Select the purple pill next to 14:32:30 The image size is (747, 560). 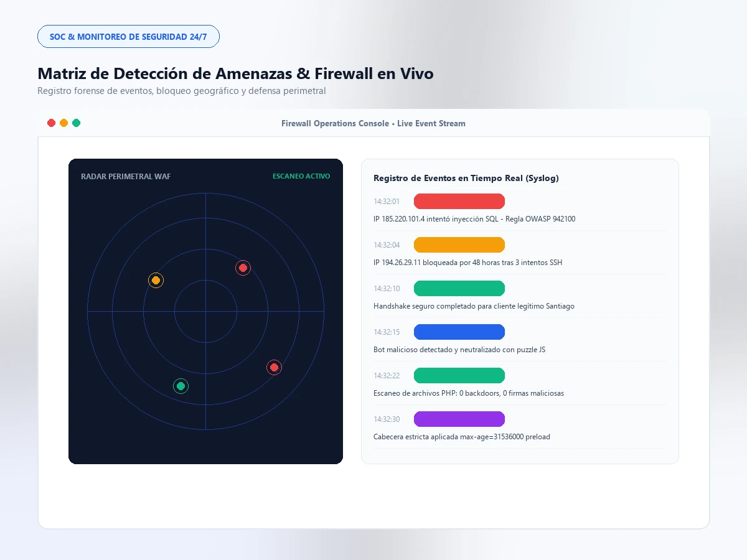click(459, 419)
